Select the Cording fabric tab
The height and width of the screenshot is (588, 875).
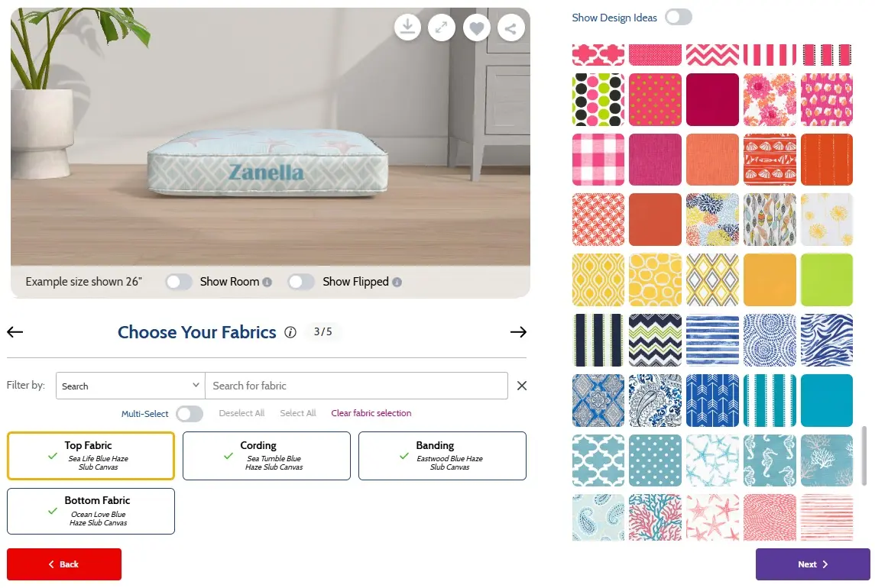point(266,456)
